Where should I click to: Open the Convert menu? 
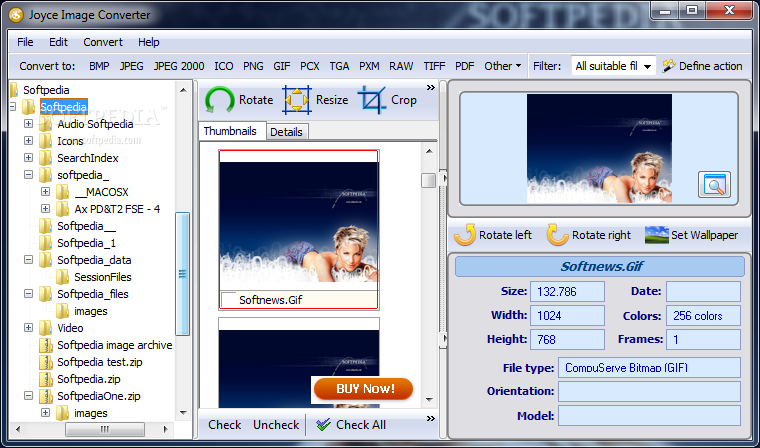point(103,42)
